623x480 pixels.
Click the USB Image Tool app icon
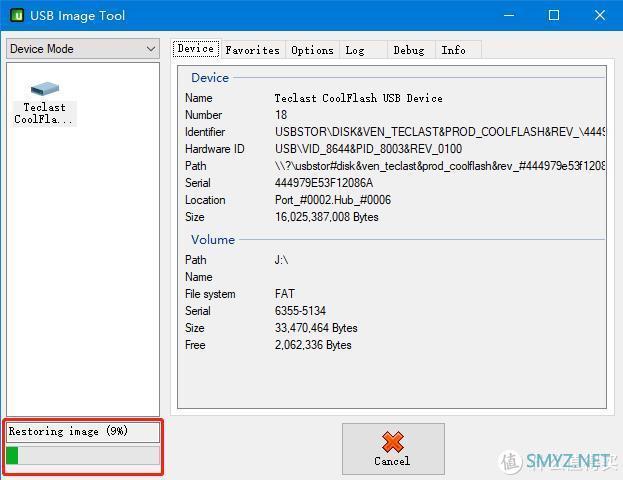[x=17, y=15]
